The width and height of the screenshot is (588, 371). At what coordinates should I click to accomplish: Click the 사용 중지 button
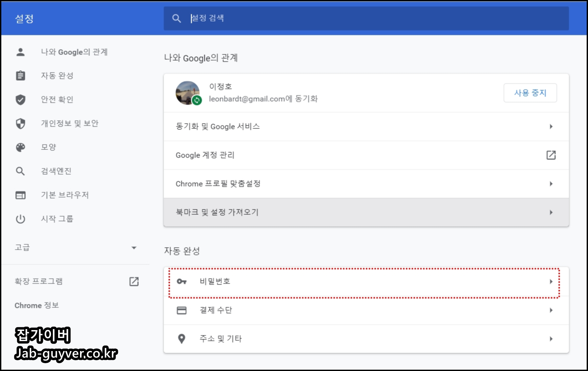530,93
